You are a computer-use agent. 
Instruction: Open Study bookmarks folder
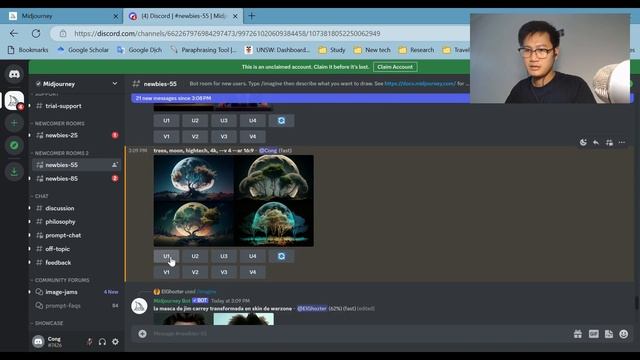click(332, 50)
